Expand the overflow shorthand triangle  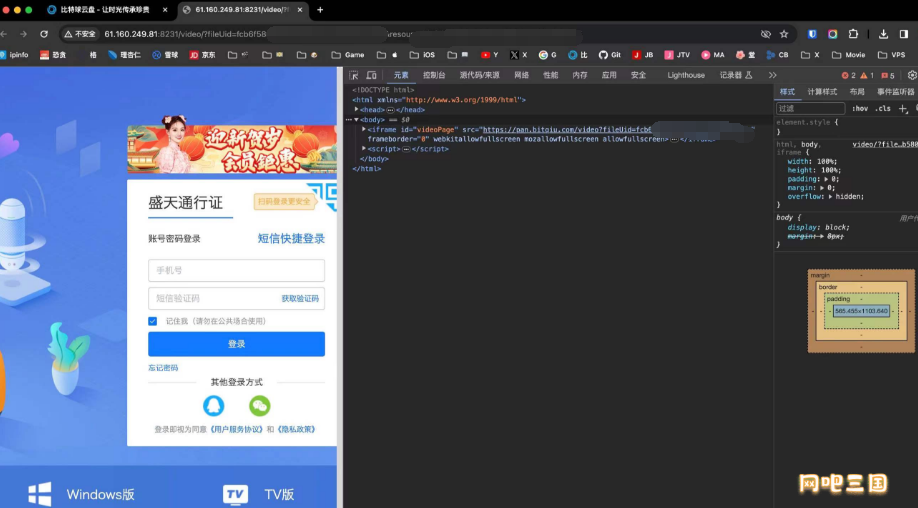[831, 197]
